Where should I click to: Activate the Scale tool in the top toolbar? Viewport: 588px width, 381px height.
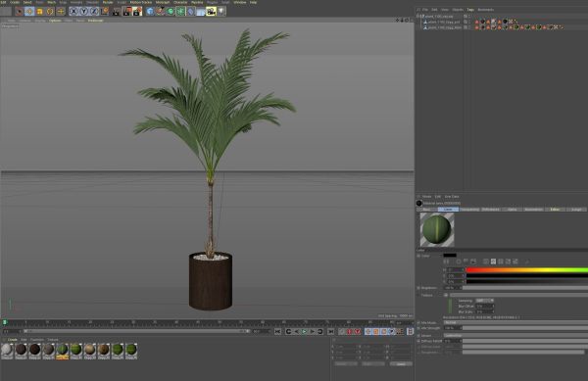(x=40, y=12)
